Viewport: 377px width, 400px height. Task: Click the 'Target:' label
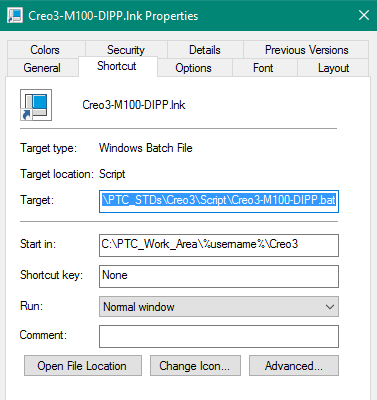37,200
